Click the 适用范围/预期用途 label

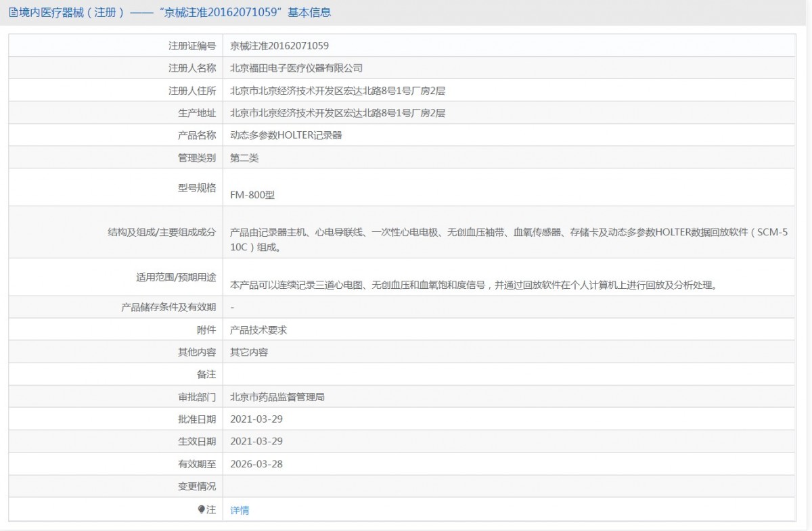(x=176, y=277)
